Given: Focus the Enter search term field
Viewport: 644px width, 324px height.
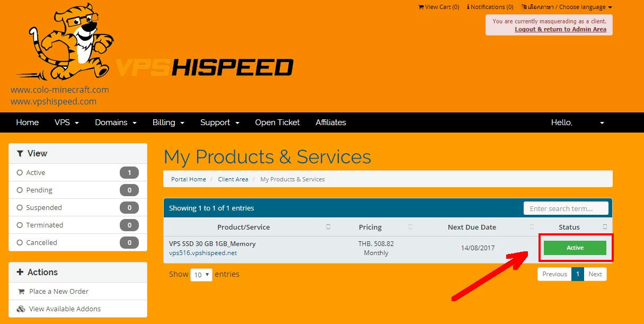Looking at the screenshot, I should tap(566, 208).
